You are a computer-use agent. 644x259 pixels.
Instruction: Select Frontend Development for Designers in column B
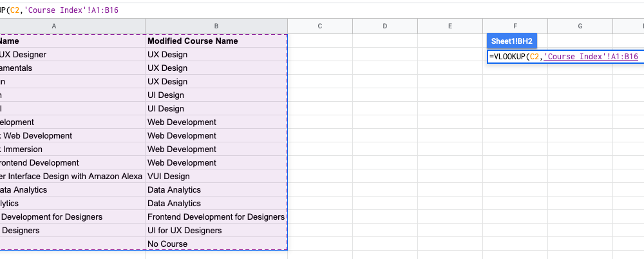click(x=215, y=217)
